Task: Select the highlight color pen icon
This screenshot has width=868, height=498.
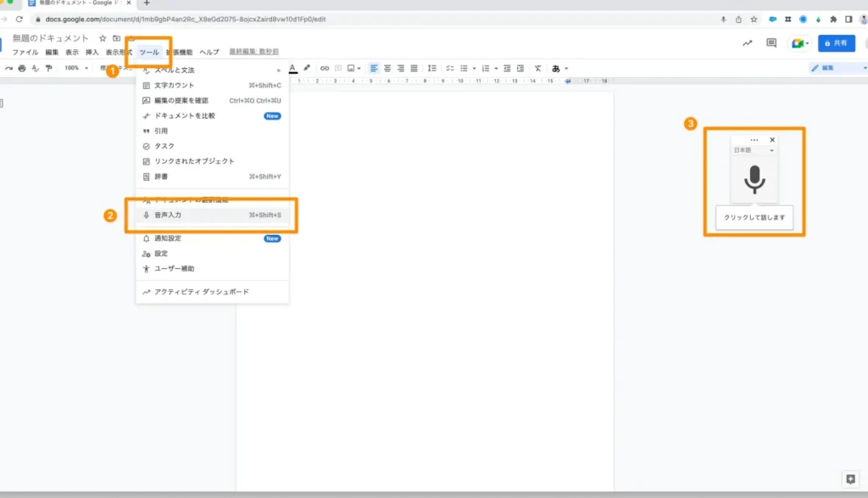Action: point(307,68)
